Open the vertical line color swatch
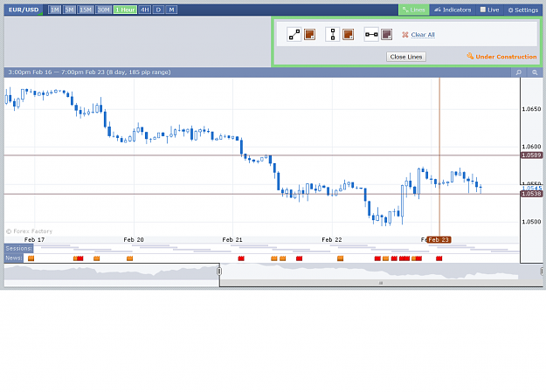Image resolution: width=546 pixels, height=392 pixels. tap(349, 34)
